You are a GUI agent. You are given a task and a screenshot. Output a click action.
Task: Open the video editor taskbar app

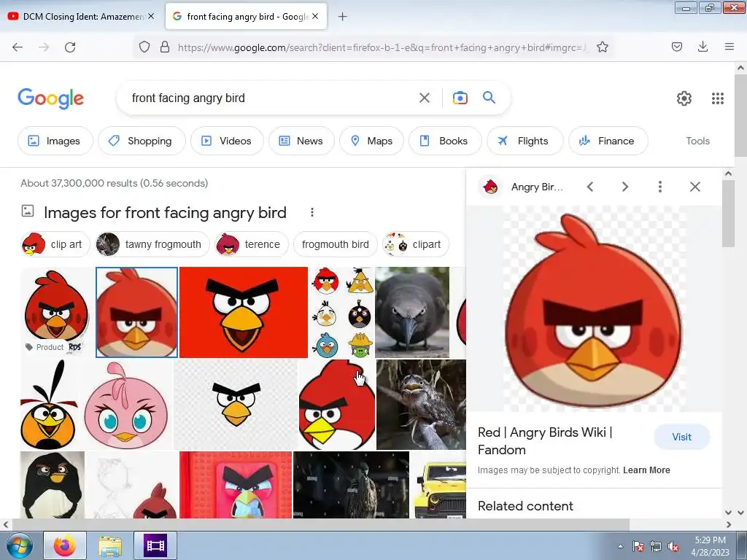pyautogui.click(x=155, y=545)
